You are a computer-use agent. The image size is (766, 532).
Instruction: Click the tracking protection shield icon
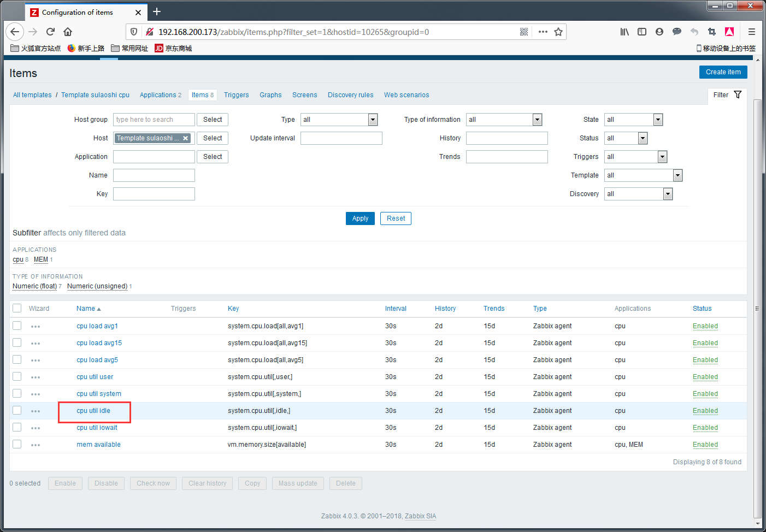(x=134, y=32)
